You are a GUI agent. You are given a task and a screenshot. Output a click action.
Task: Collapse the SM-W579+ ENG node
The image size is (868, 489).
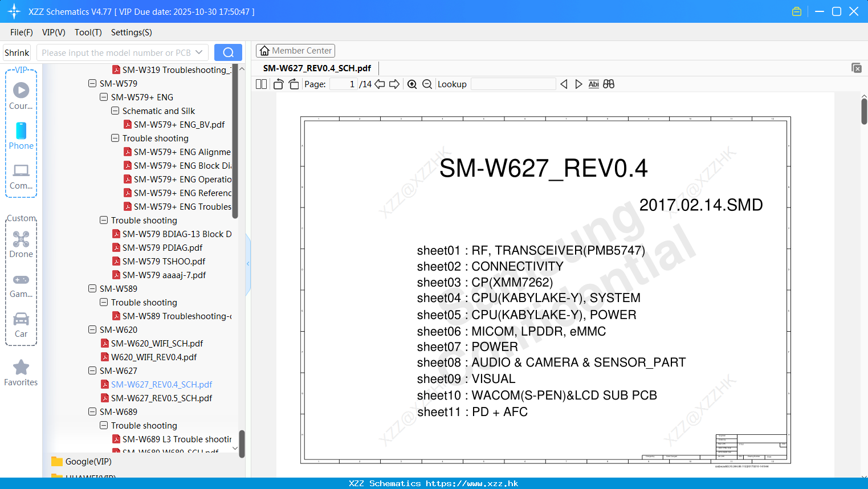(x=104, y=97)
